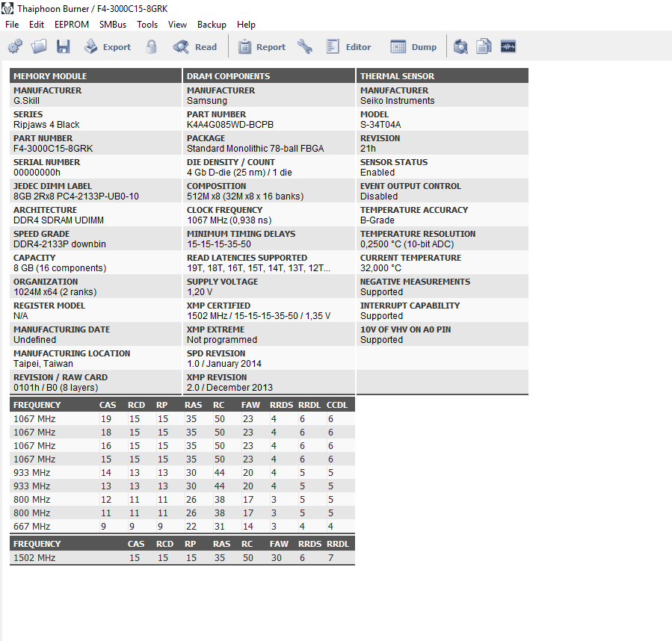Viewport: 672px width, 641px height.
Task: Click the Read SPD button
Action: (x=195, y=46)
